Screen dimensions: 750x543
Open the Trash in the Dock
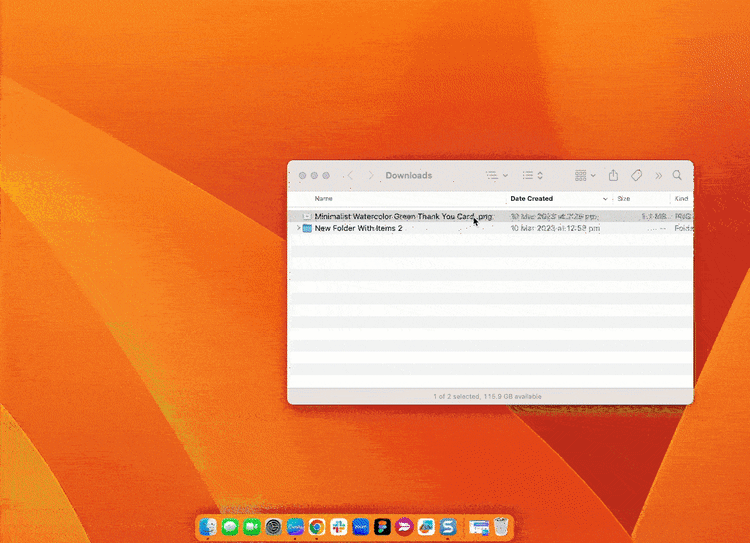pos(501,527)
